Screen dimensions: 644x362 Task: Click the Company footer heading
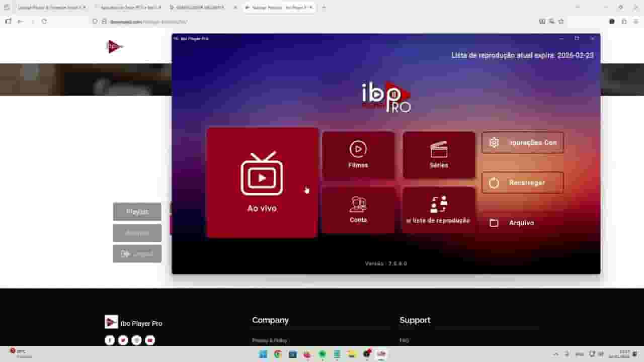click(270, 320)
